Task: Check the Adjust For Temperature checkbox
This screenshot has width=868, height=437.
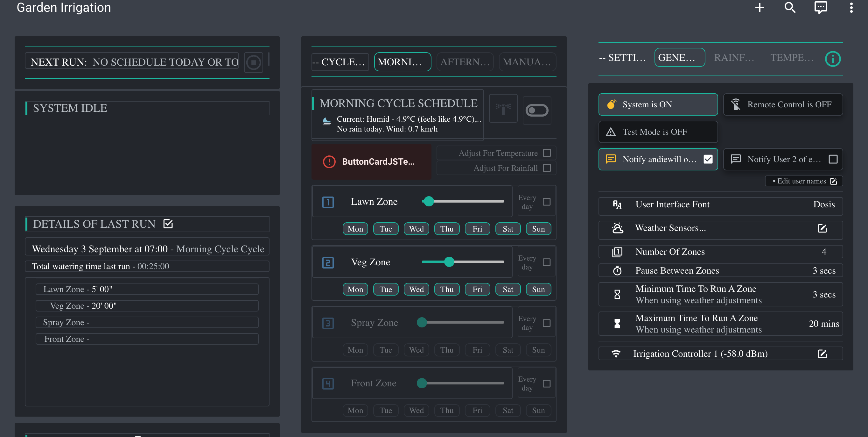Action: click(x=547, y=153)
